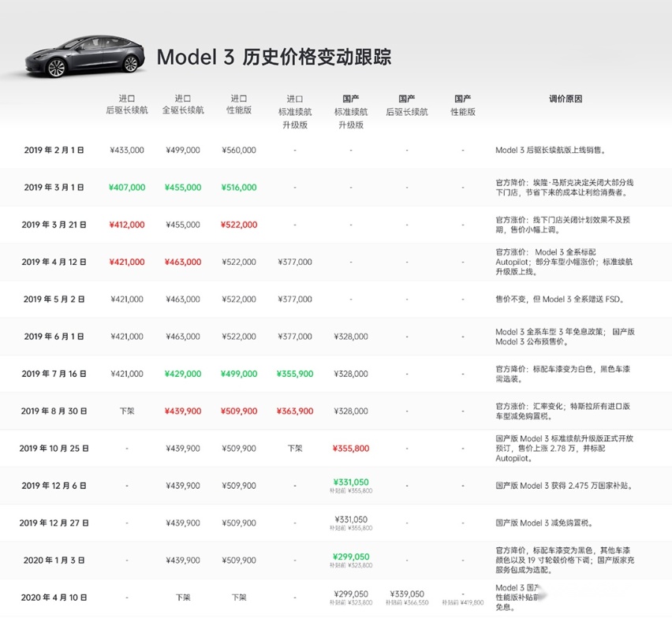Screen dimensions: 672x633
Task: Click the '调价原因' column header
Action: [x=566, y=99]
